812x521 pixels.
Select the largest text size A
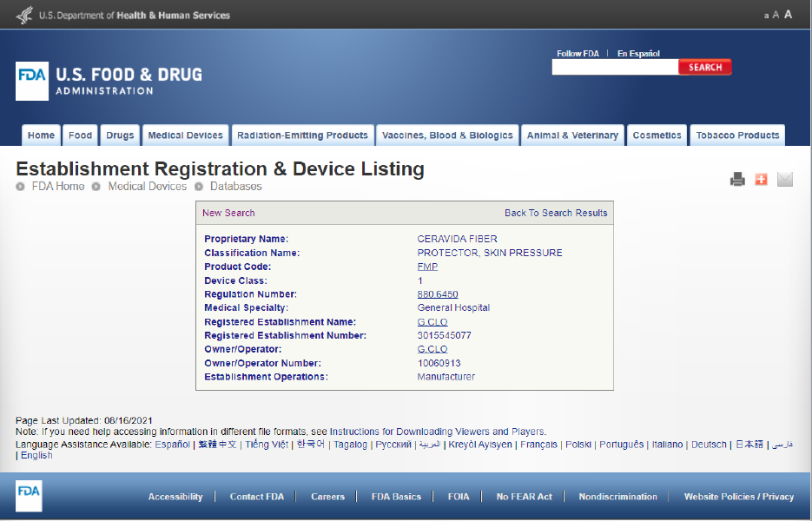pyautogui.click(x=788, y=15)
